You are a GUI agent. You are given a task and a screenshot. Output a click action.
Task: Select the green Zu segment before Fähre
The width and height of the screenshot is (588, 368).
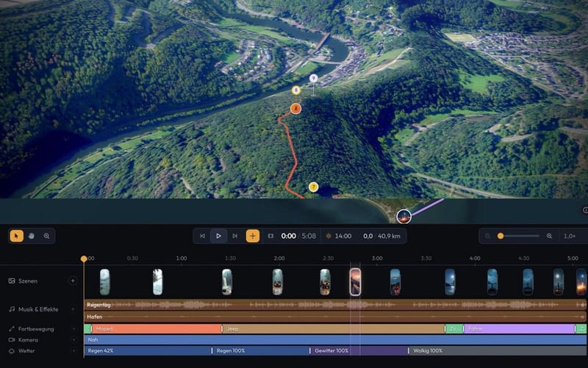pos(454,328)
